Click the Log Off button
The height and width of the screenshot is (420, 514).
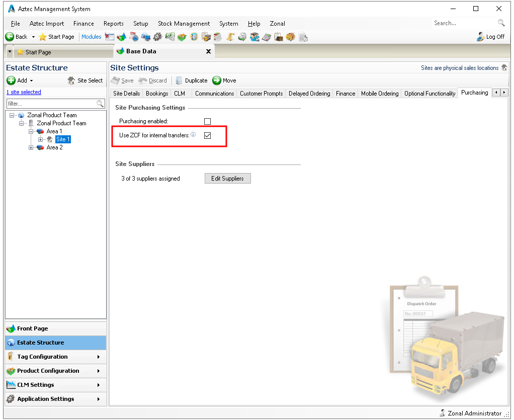490,37
